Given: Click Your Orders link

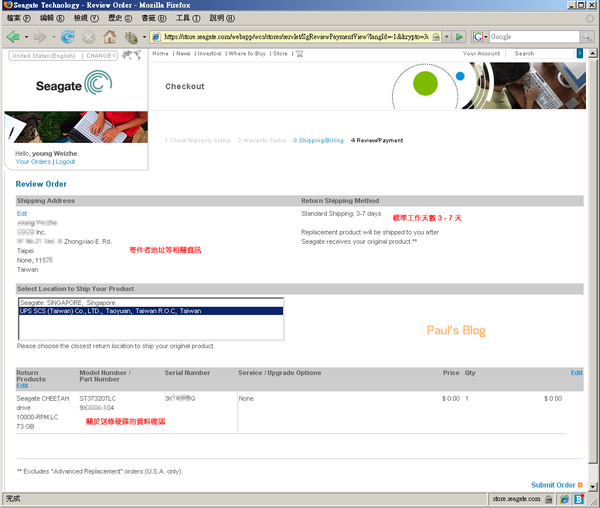Looking at the screenshot, I should (x=33, y=162).
